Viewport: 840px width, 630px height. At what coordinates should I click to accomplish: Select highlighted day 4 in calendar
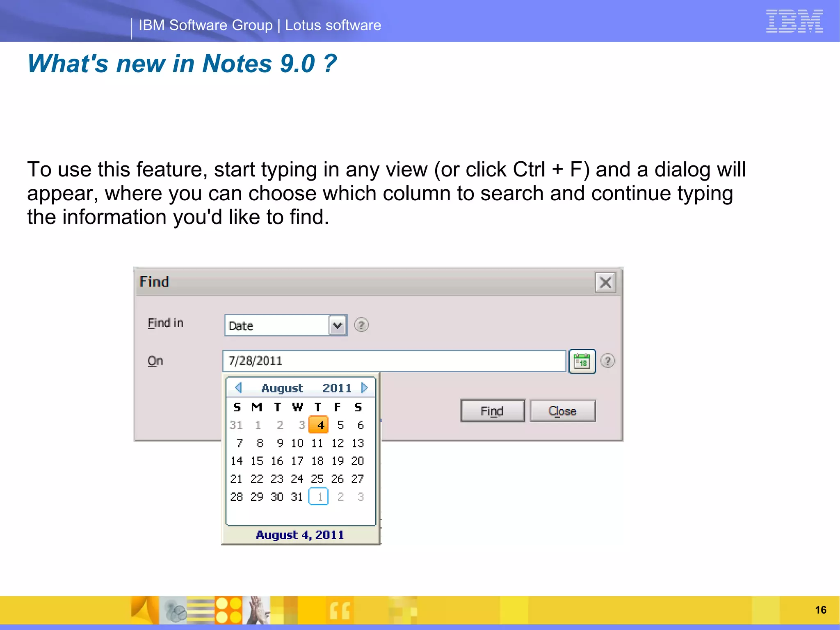pyautogui.click(x=319, y=425)
